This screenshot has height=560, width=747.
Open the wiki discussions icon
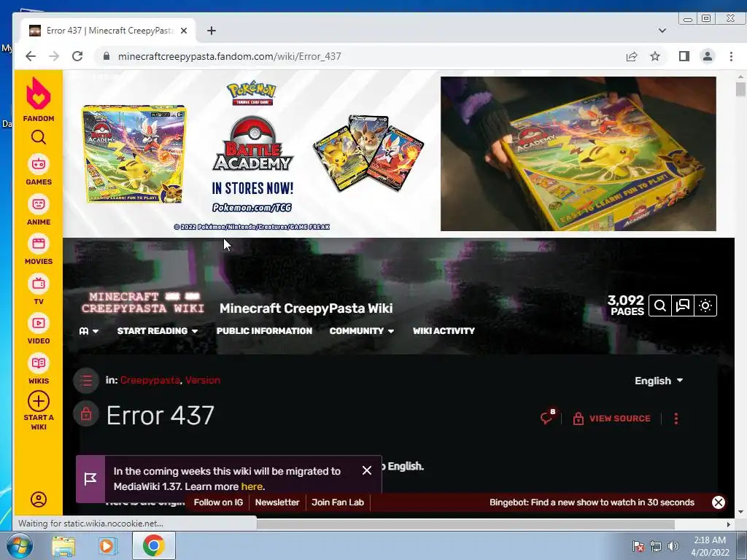coord(683,306)
